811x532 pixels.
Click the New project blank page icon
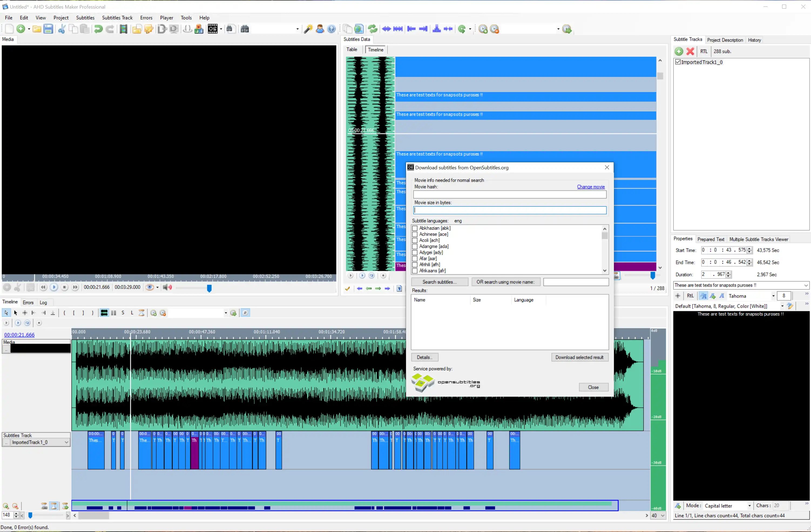pyautogui.click(x=9, y=29)
